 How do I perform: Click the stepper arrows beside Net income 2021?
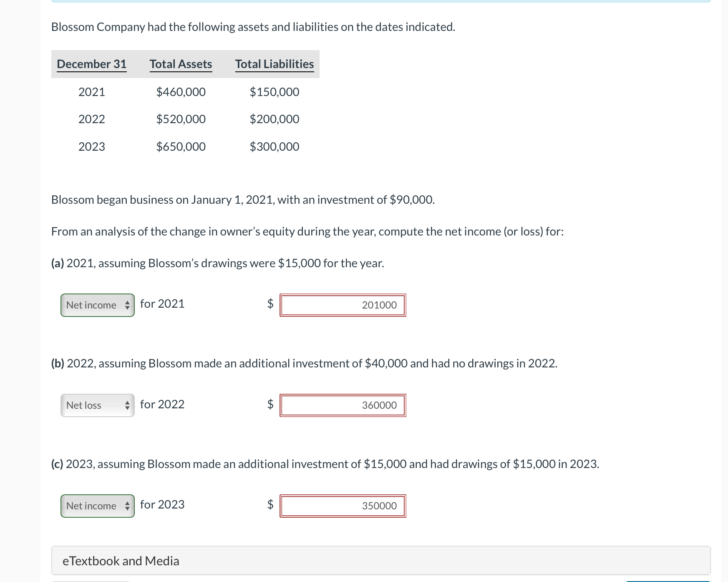click(x=127, y=305)
